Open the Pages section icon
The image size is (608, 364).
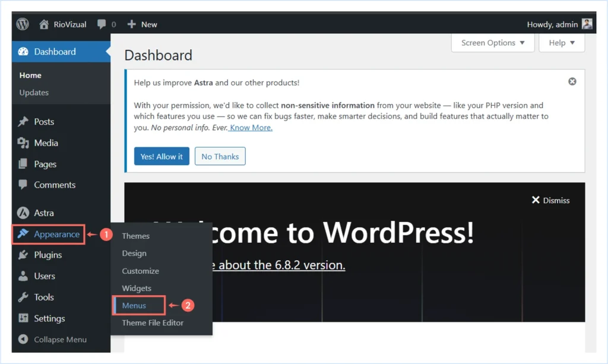24,164
